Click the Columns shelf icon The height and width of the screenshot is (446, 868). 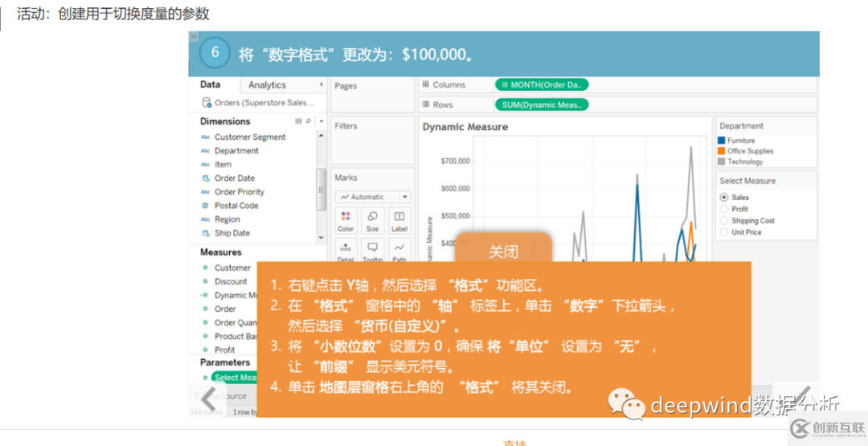click(426, 84)
